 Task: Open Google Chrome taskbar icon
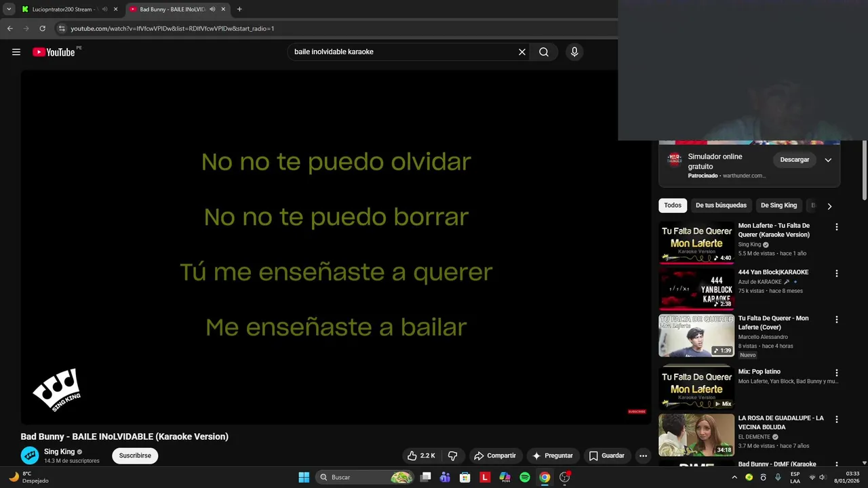pyautogui.click(x=545, y=477)
